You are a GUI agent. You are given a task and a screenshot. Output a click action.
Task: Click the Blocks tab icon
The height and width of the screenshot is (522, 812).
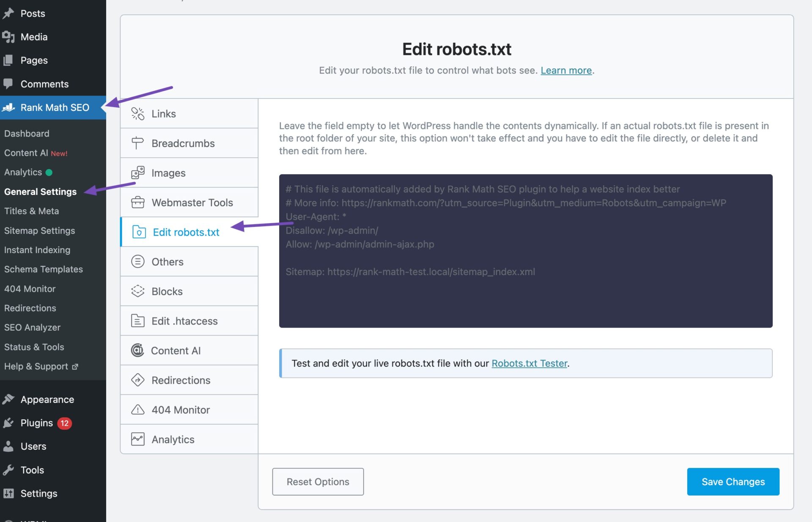pos(137,291)
